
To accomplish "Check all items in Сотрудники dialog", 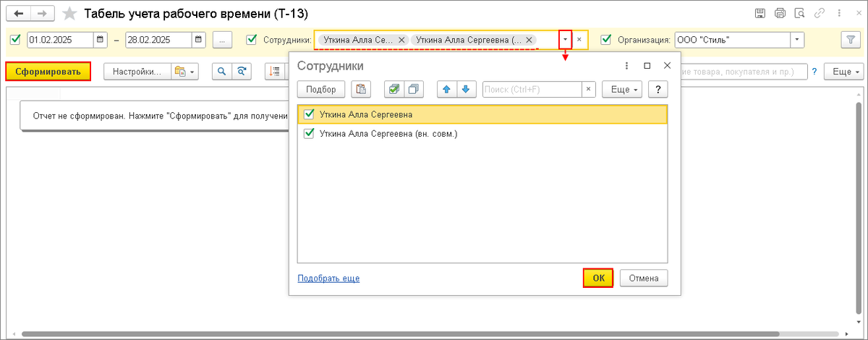I will coord(394,90).
